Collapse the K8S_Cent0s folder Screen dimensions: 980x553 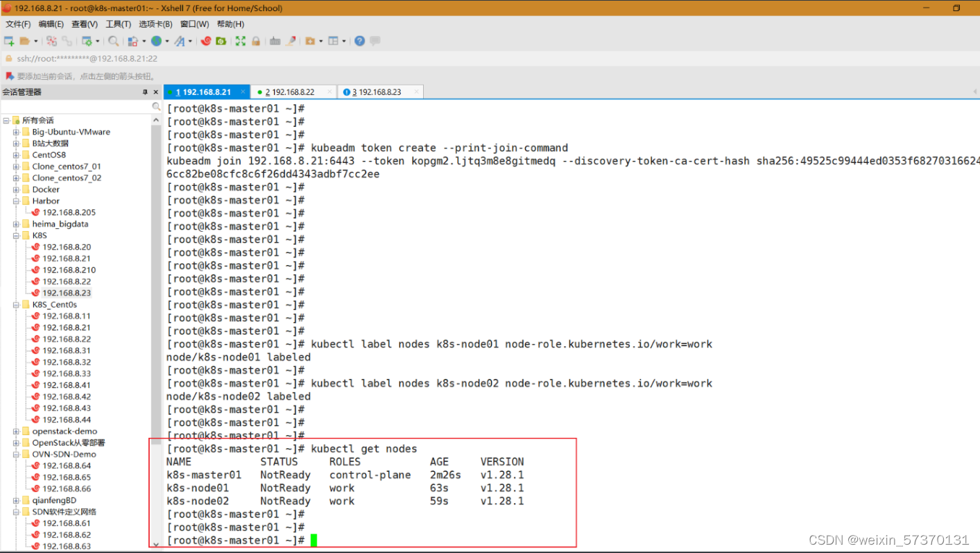[x=16, y=305]
